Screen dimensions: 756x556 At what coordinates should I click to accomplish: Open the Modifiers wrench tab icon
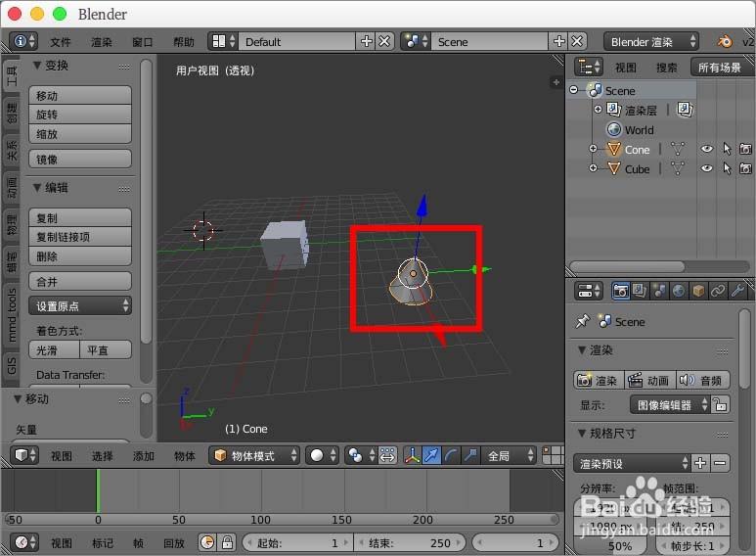tap(737, 291)
